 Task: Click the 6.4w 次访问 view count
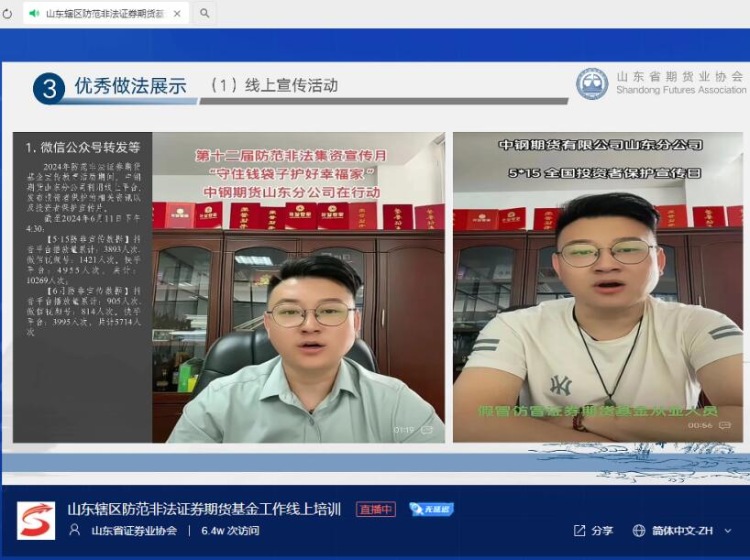[x=230, y=531]
